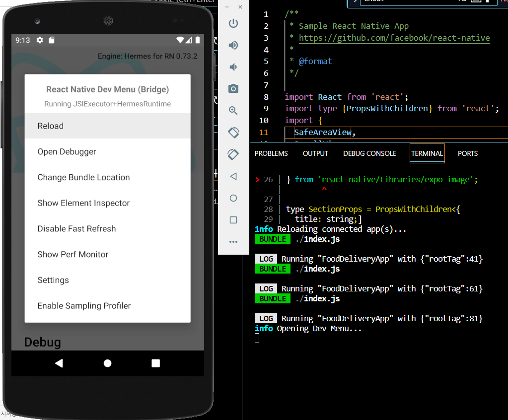Tap the settings gear in phone status bar

40,40
